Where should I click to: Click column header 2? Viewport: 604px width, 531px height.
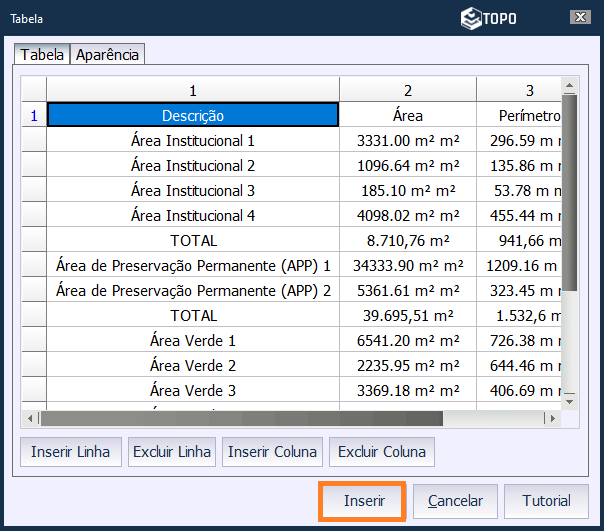(x=408, y=91)
